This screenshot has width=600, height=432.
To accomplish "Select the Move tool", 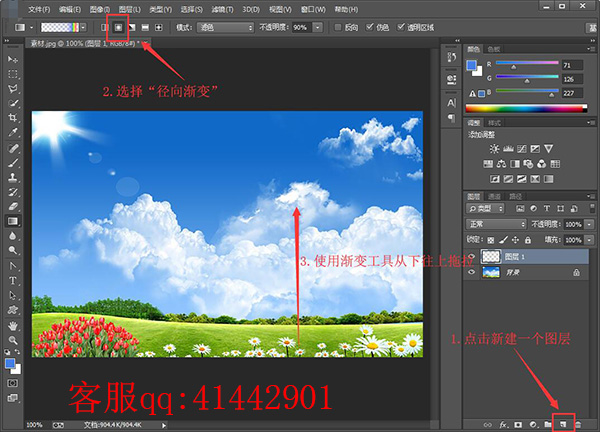I will pos(13,59).
